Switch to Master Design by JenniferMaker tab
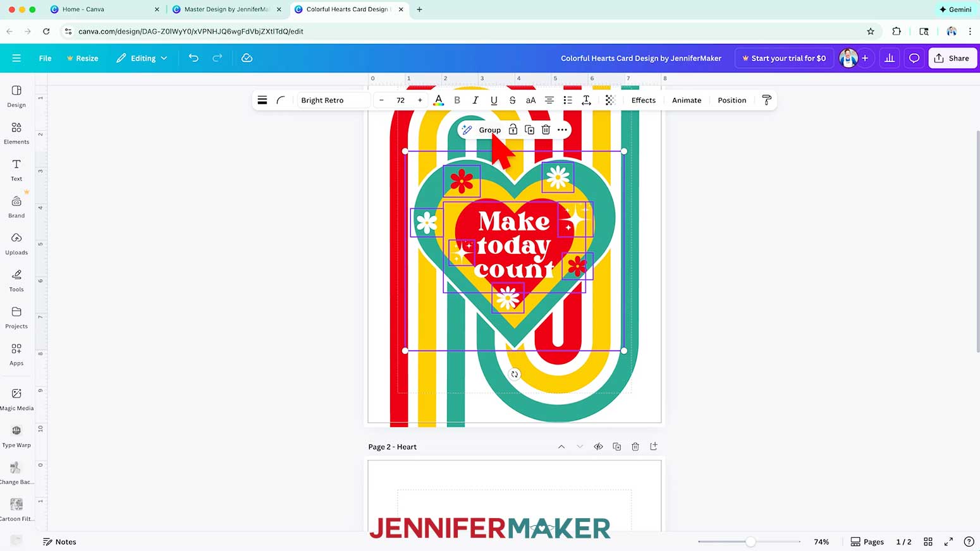 (226, 9)
